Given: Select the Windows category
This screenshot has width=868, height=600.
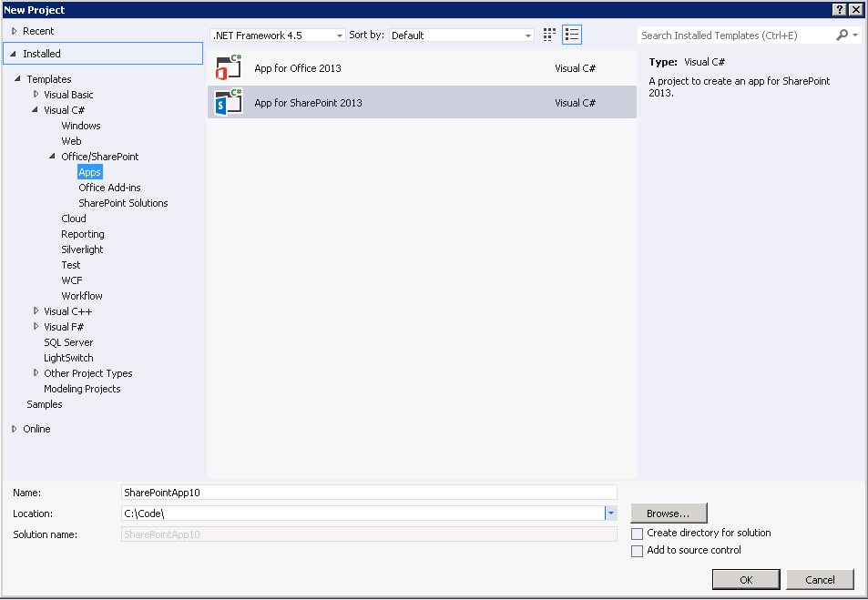Looking at the screenshot, I should click(x=81, y=126).
